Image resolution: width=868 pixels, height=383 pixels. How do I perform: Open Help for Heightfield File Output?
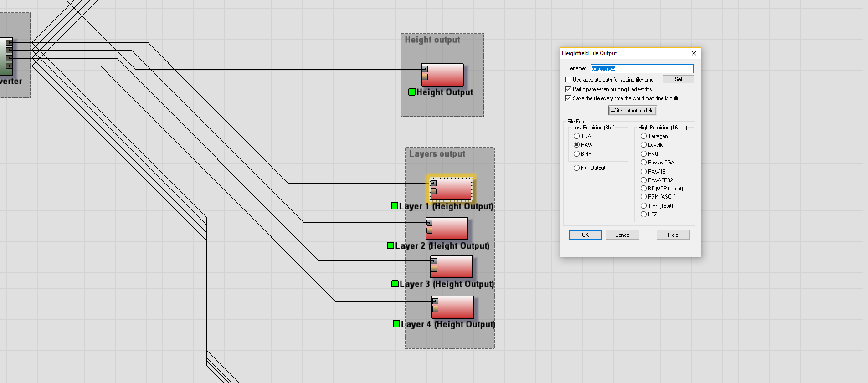673,235
